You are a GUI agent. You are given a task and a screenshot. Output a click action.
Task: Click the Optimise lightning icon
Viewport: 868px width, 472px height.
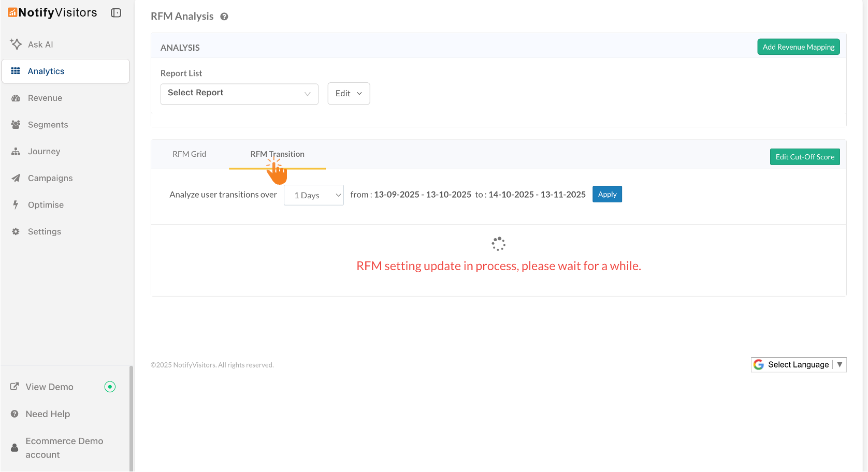(x=16, y=204)
